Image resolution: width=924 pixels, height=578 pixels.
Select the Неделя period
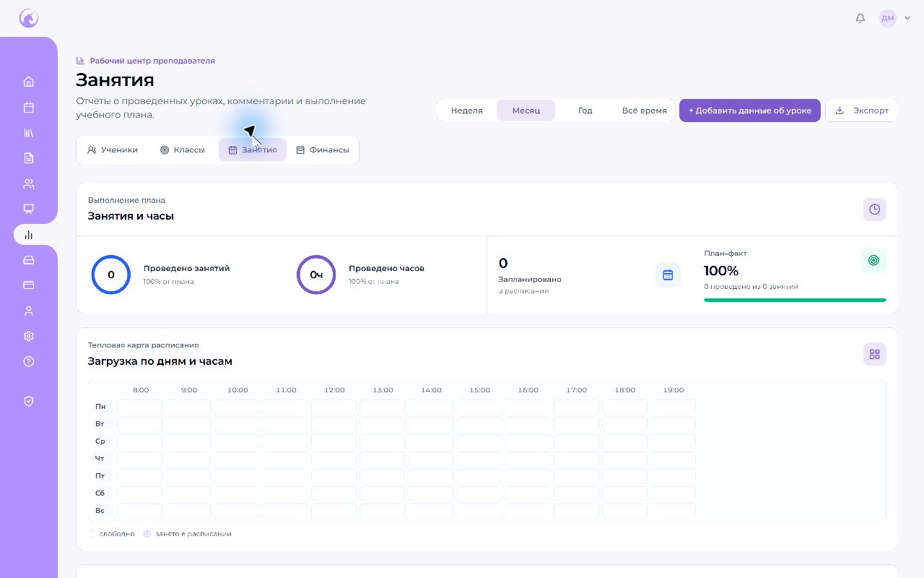467,111
